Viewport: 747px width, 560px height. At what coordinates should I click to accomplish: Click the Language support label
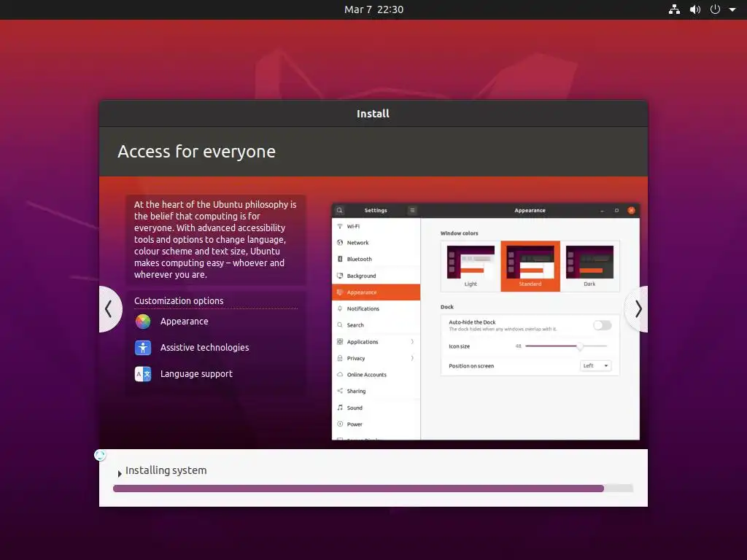coord(196,374)
